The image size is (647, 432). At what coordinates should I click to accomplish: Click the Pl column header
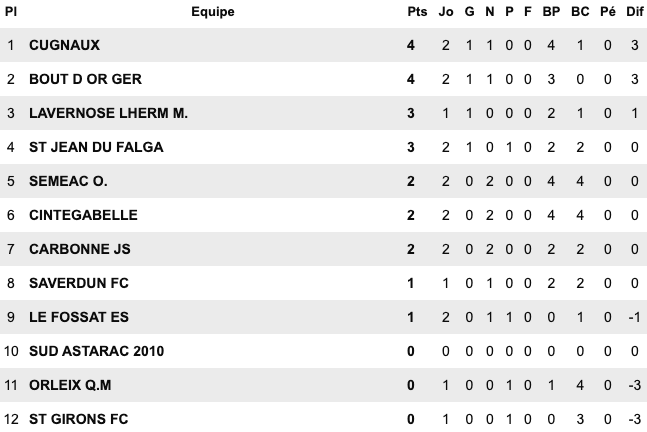pyautogui.click(x=11, y=12)
